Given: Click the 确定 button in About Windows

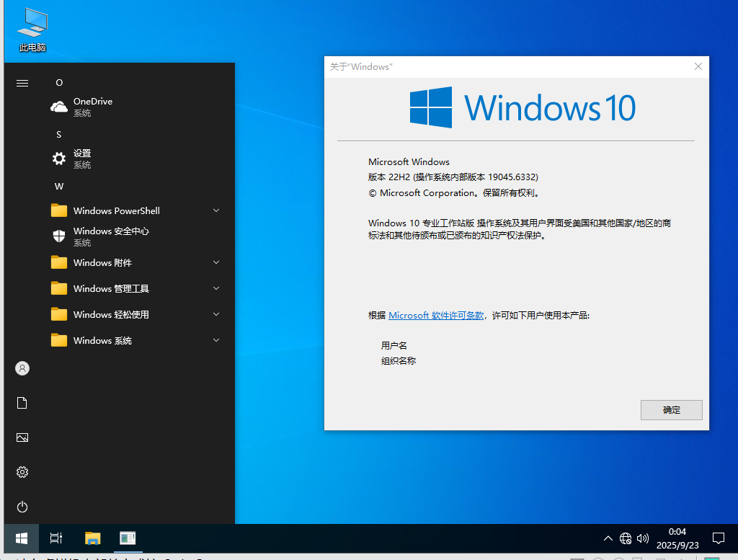Looking at the screenshot, I should click(x=671, y=410).
